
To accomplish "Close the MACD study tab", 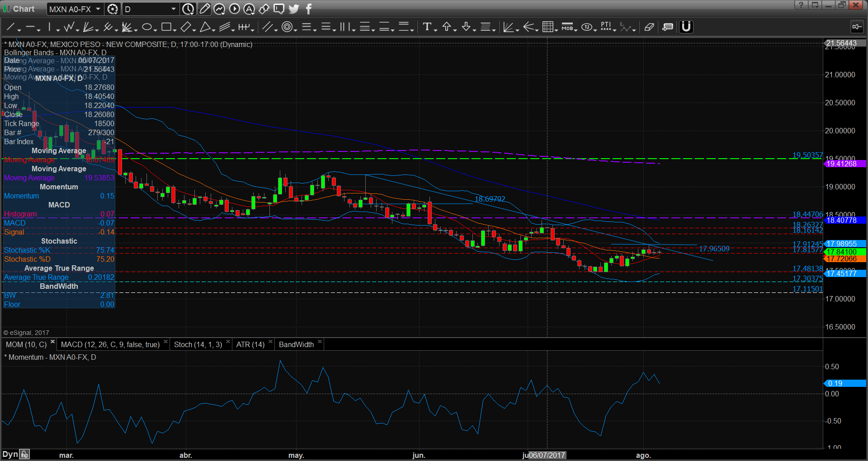I will (x=166, y=342).
